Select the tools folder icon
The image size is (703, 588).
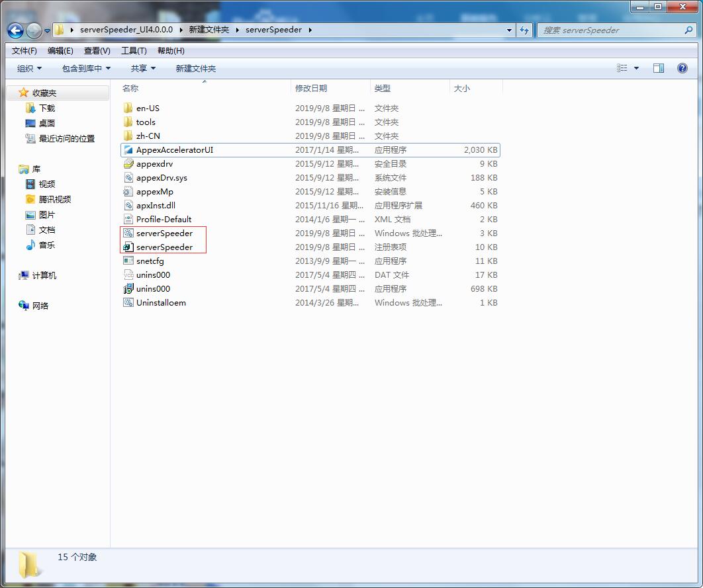[128, 122]
